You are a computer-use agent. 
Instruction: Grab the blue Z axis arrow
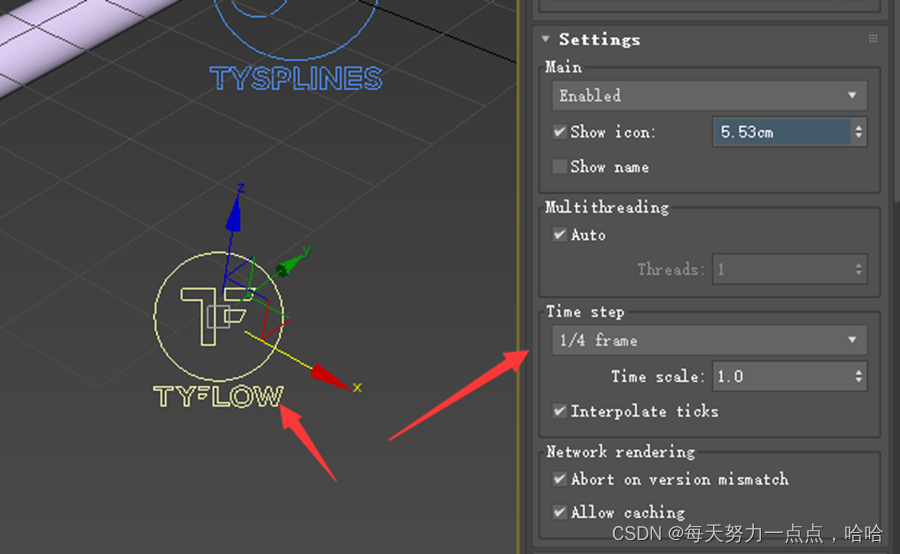pos(234,214)
